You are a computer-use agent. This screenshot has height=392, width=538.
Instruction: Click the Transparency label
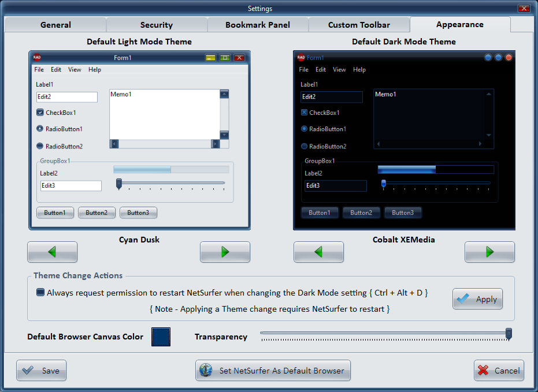(221, 337)
